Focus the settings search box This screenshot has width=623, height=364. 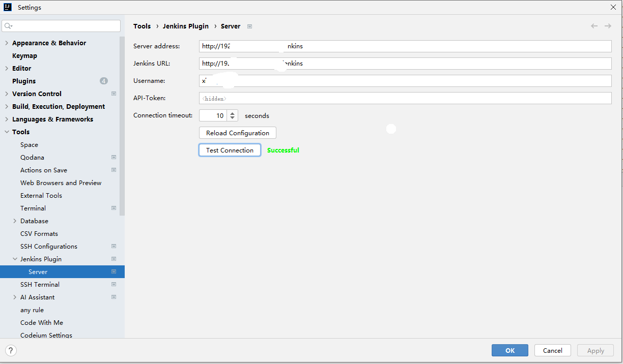61,26
